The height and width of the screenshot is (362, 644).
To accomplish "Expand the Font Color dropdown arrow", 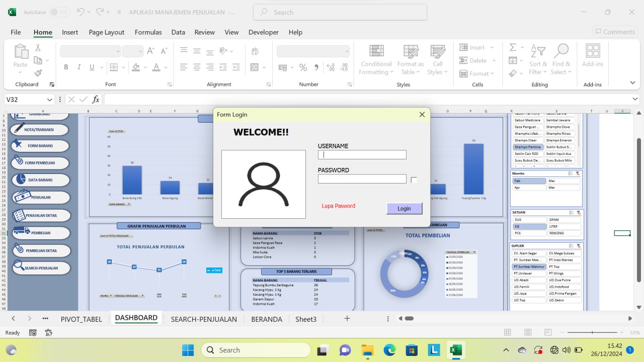I will tap(166, 67).
